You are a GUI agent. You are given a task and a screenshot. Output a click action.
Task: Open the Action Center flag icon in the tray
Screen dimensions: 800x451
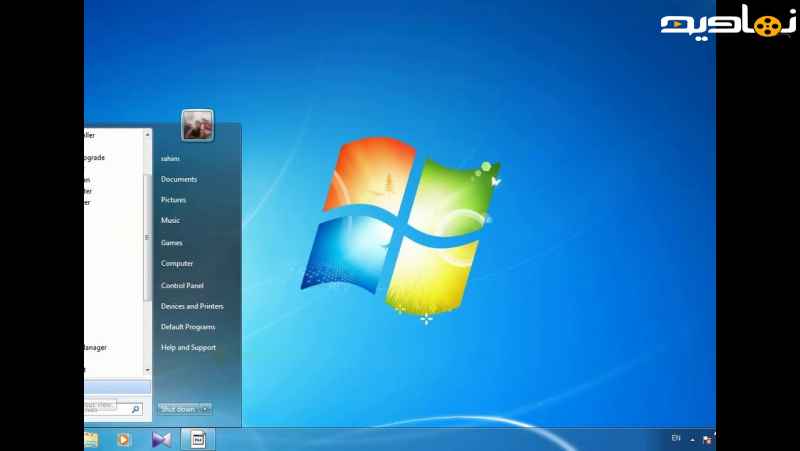coord(707,439)
